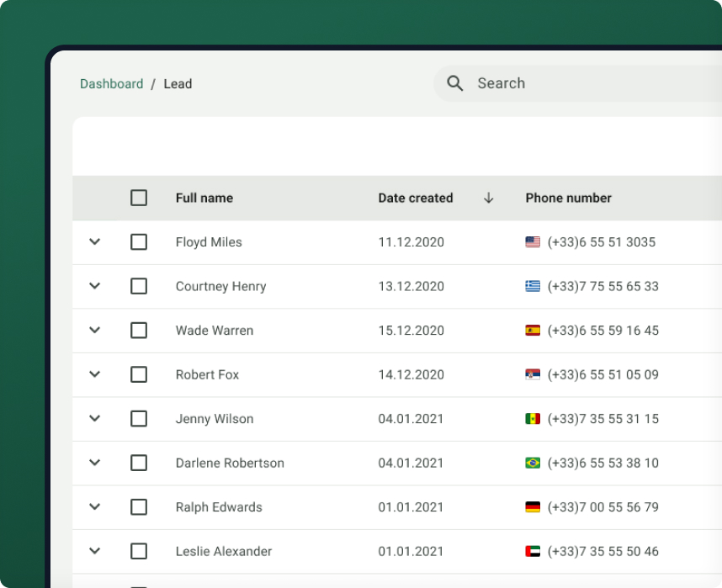Check the box for Courtney Henry
The height and width of the screenshot is (588, 722).
(139, 286)
